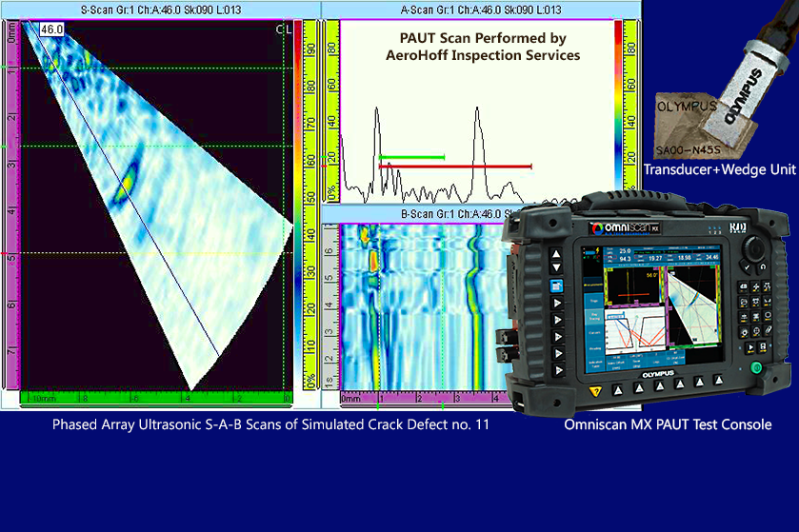Click the blue Menu key on Omniscan console

point(556,286)
